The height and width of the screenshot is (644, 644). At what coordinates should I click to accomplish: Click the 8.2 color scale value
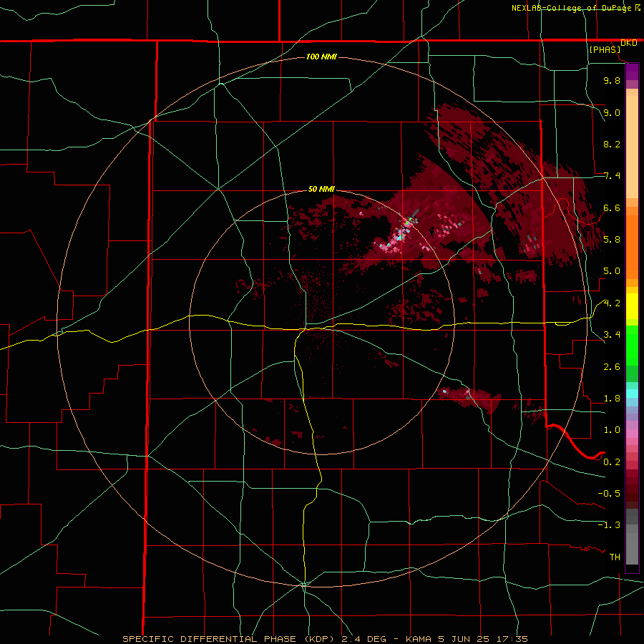[612, 144]
